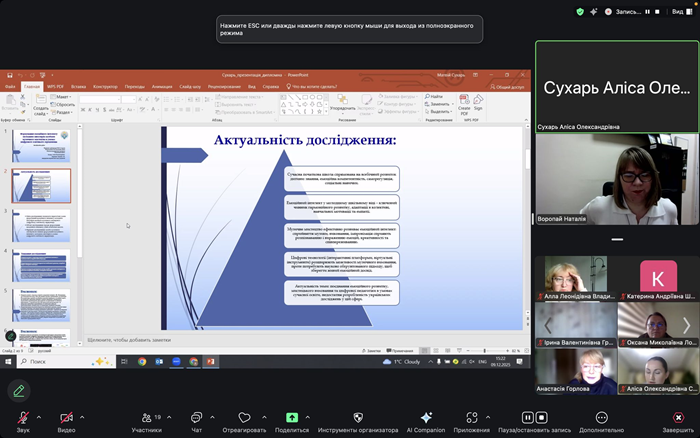
Task: Expand audio options arrow next to Звук
Action: 39,417
